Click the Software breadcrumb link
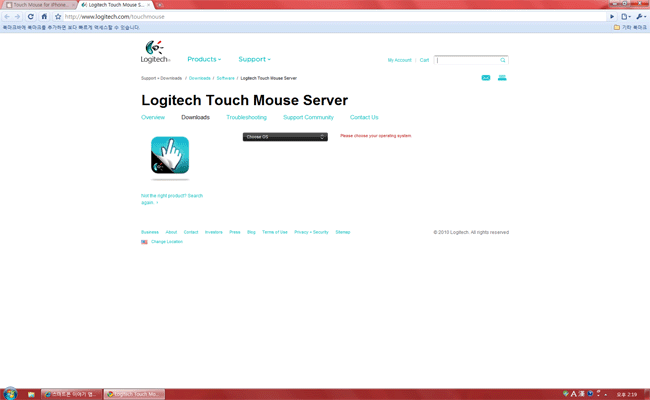 coord(226,78)
